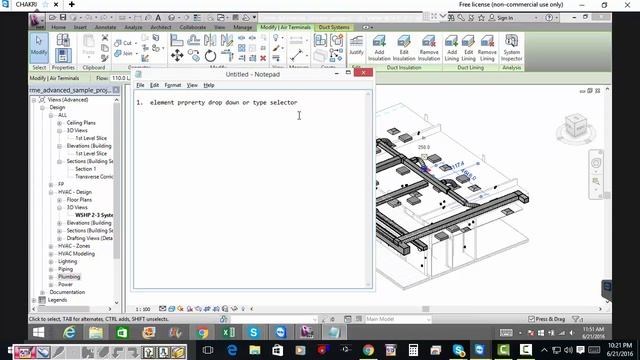Click the Text 'A' icon in quick access toolbar
The width and height of the screenshot is (640, 360).
click(158, 18)
